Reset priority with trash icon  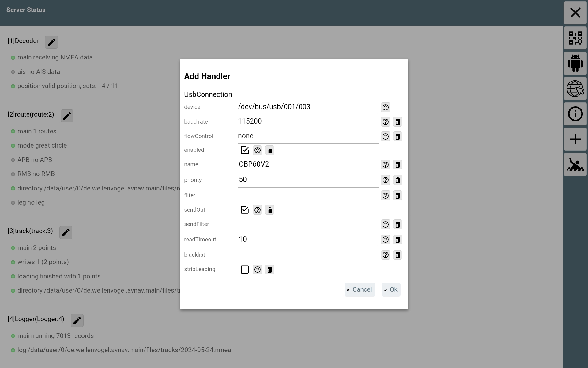click(x=398, y=180)
